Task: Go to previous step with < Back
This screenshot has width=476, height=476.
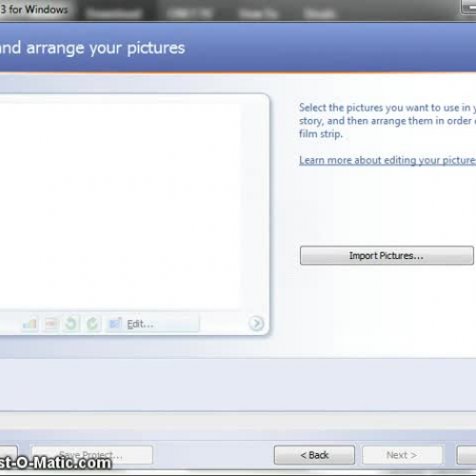Action: pos(314,455)
